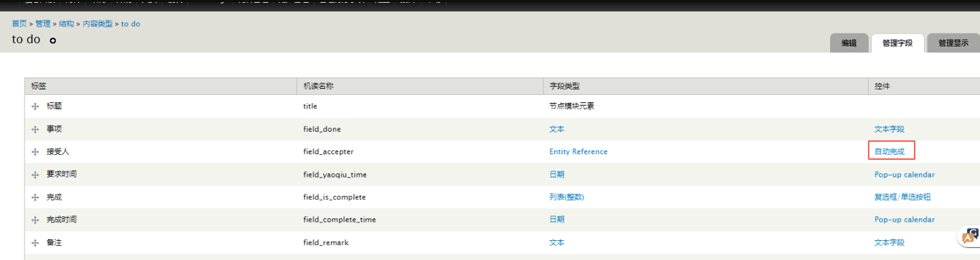
Task: Open 复选框/单选按钮 widget link
Action: [902, 197]
